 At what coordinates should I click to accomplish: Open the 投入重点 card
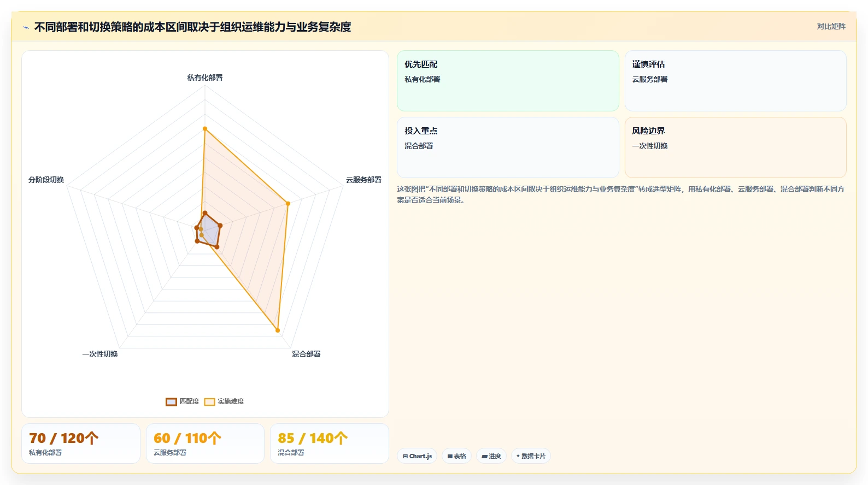508,147
